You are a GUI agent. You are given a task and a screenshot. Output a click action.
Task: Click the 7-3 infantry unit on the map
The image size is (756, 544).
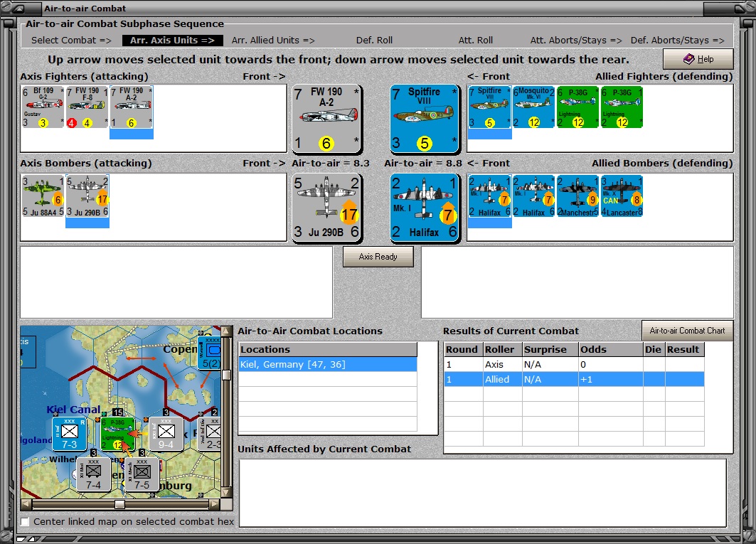pyautogui.click(x=70, y=434)
